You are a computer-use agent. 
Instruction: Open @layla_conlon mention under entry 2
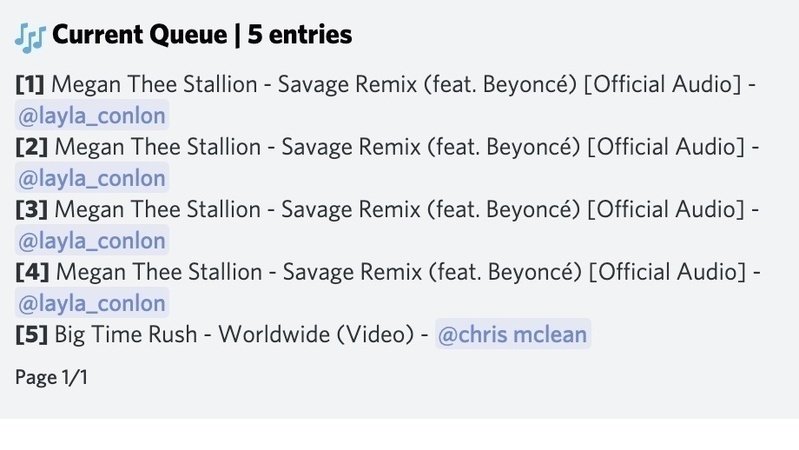coord(92,177)
